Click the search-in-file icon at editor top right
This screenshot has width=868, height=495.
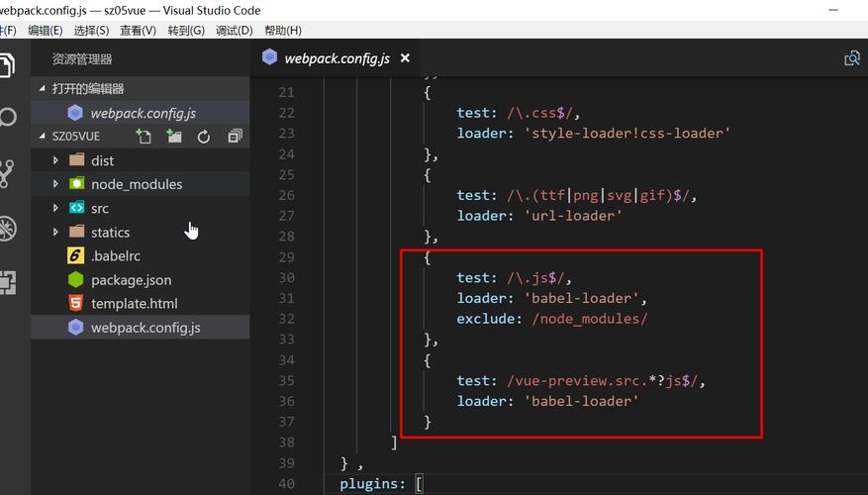click(852, 58)
